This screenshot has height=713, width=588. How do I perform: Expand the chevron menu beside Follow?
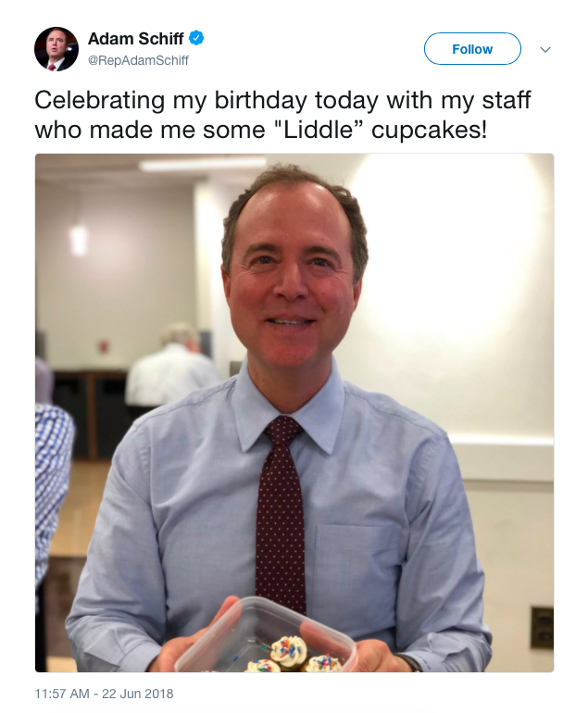545,49
